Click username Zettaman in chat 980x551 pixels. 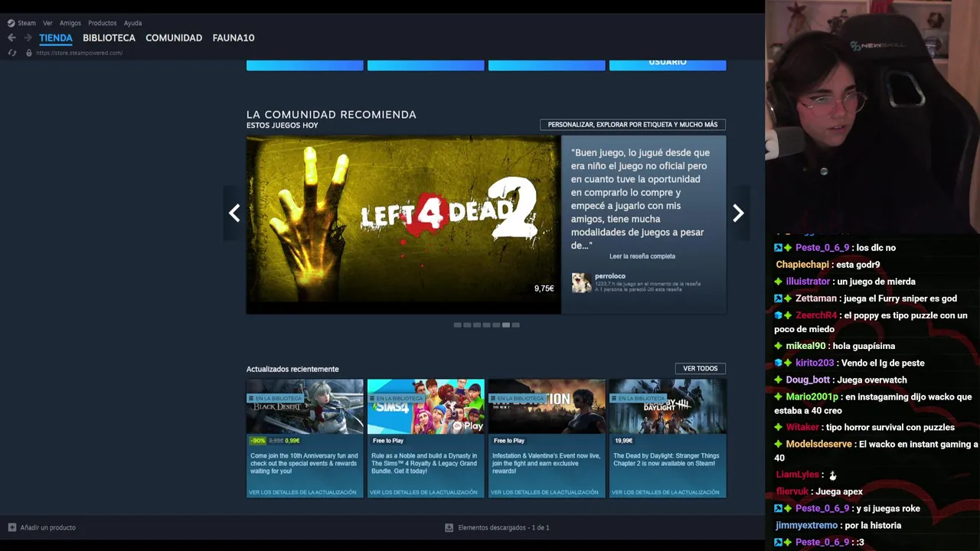click(815, 298)
